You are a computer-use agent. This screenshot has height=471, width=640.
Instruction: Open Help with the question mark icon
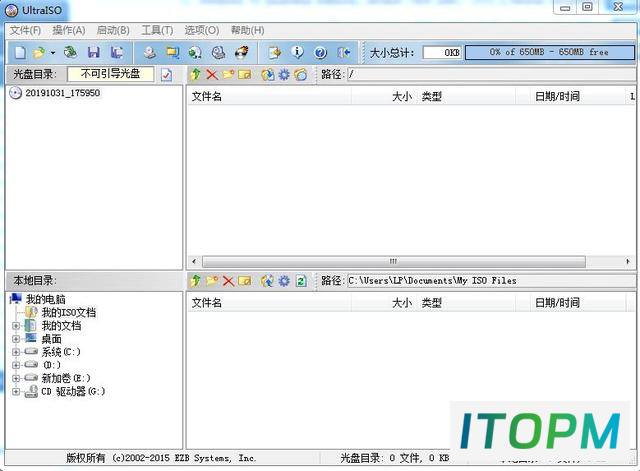pos(320,52)
